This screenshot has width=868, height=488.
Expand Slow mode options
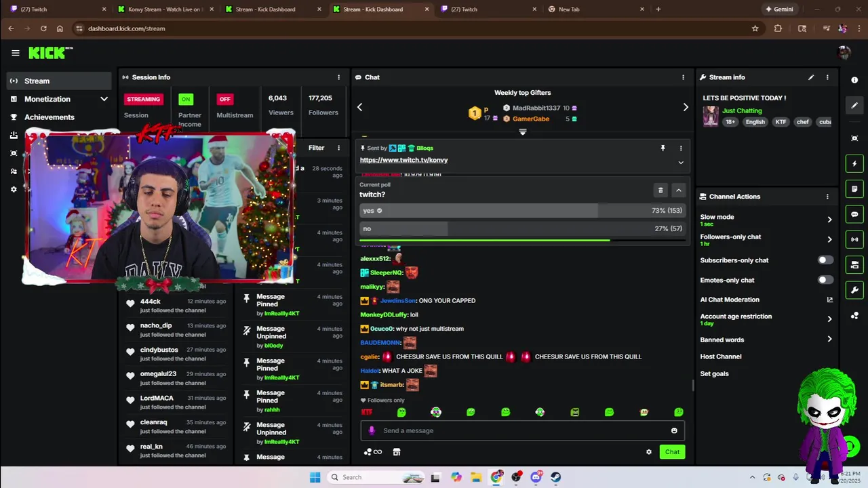(x=829, y=220)
